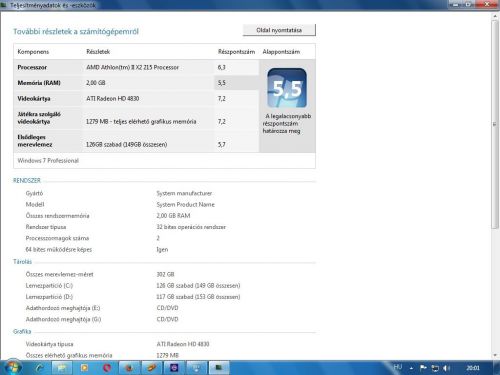This screenshot has height=375, width=500.
Task: Select the 'Elsődleges merevlemez' row label
Action: click(35, 141)
